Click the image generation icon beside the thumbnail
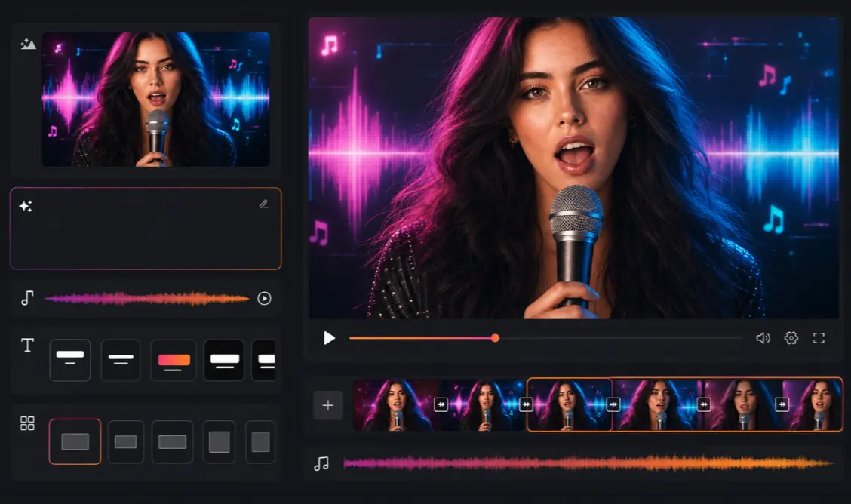This screenshot has width=851, height=504. pyautogui.click(x=28, y=44)
